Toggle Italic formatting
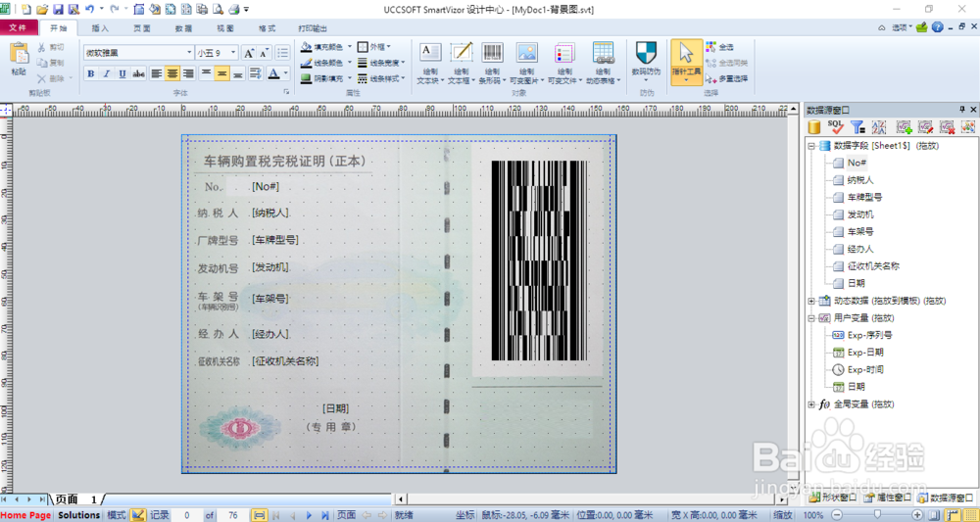 click(x=106, y=73)
